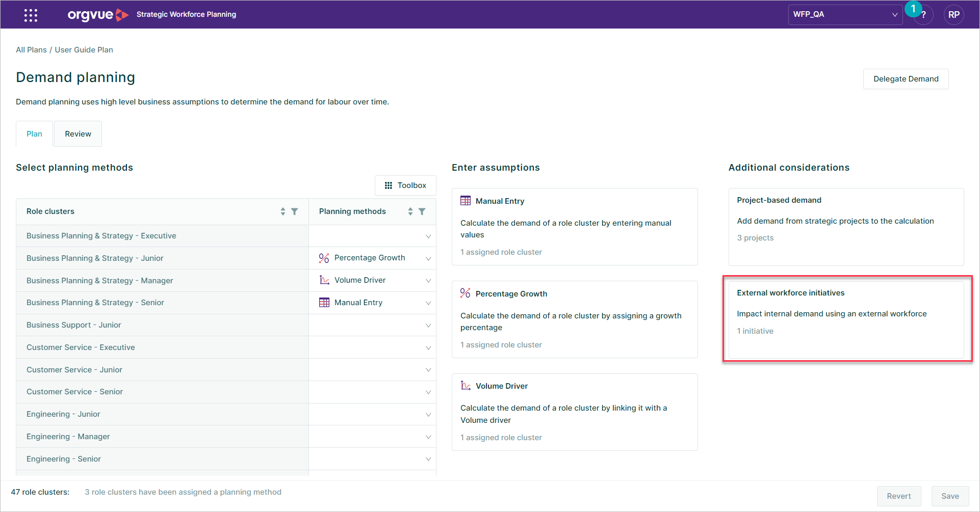The image size is (980, 512).
Task: Open the help question mark icon
Action: (923, 15)
